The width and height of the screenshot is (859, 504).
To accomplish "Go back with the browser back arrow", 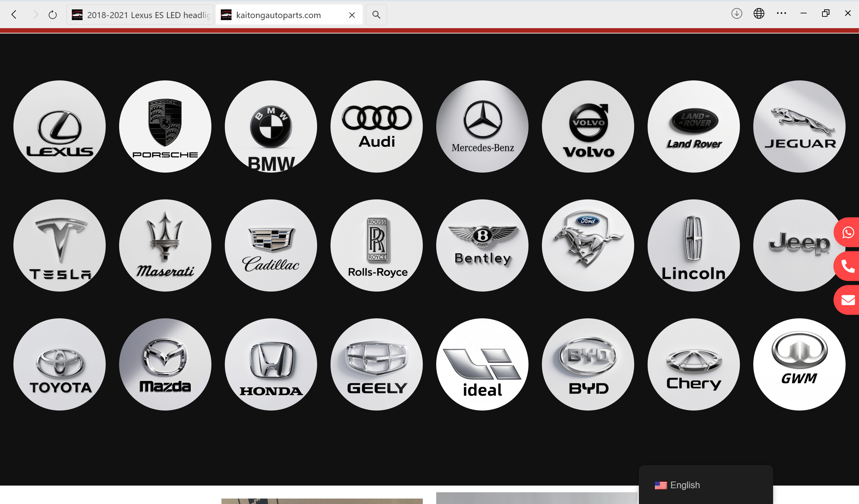I will point(14,15).
